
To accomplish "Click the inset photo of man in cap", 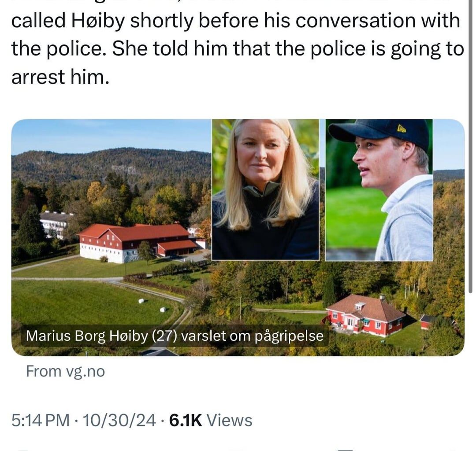I will (x=379, y=189).
